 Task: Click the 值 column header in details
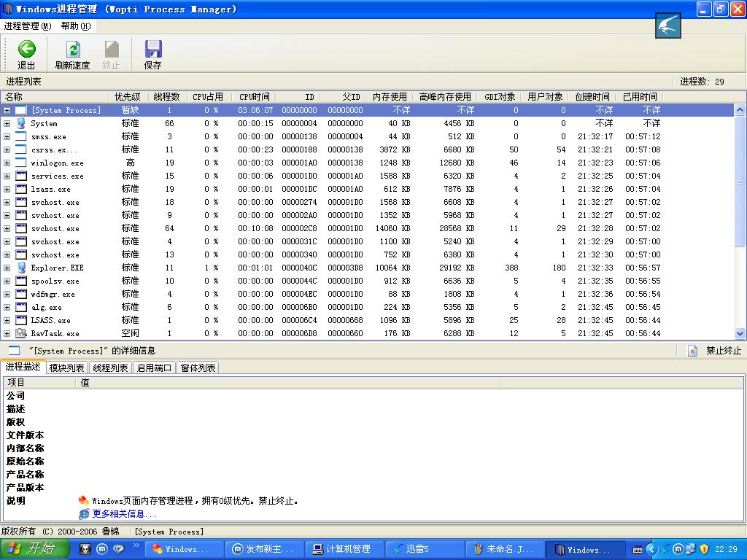click(x=287, y=382)
